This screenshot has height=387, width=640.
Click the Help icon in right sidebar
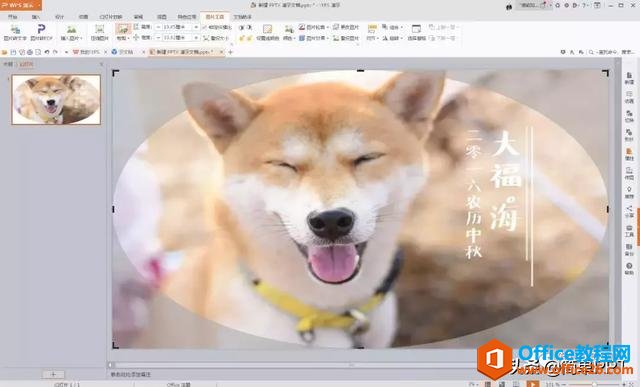(x=629, y=268)
